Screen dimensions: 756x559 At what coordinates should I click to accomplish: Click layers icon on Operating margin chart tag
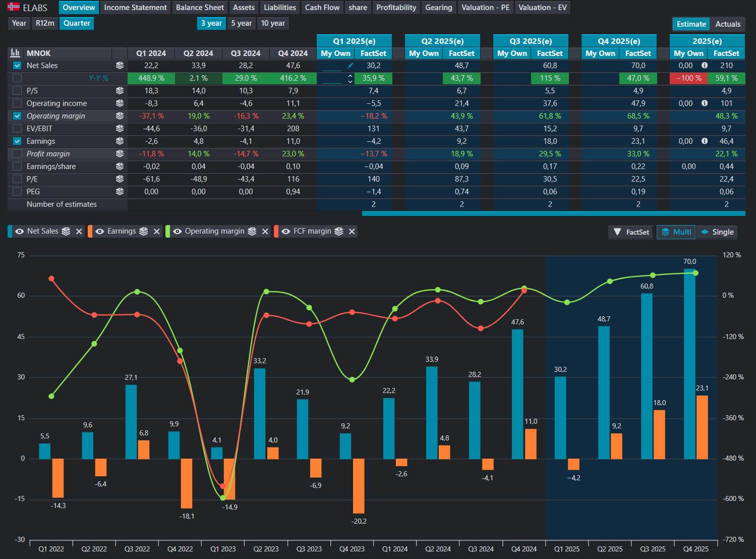[x=252, y=231]
